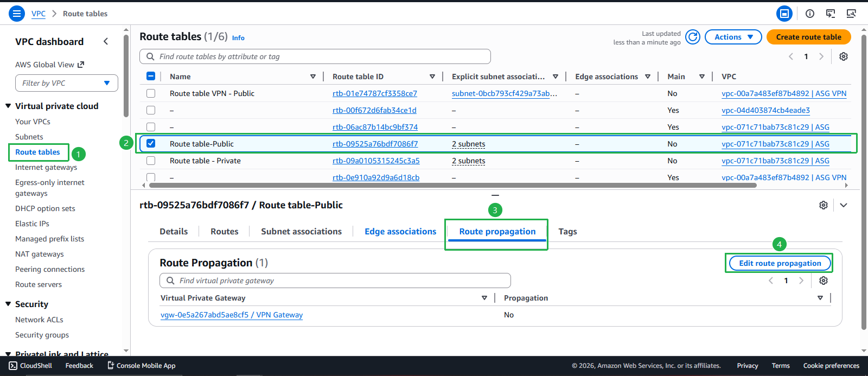Screen dimensions: 868x376
Task: Click the Find virtual private gateway field
Action: (x=335, y=281)
